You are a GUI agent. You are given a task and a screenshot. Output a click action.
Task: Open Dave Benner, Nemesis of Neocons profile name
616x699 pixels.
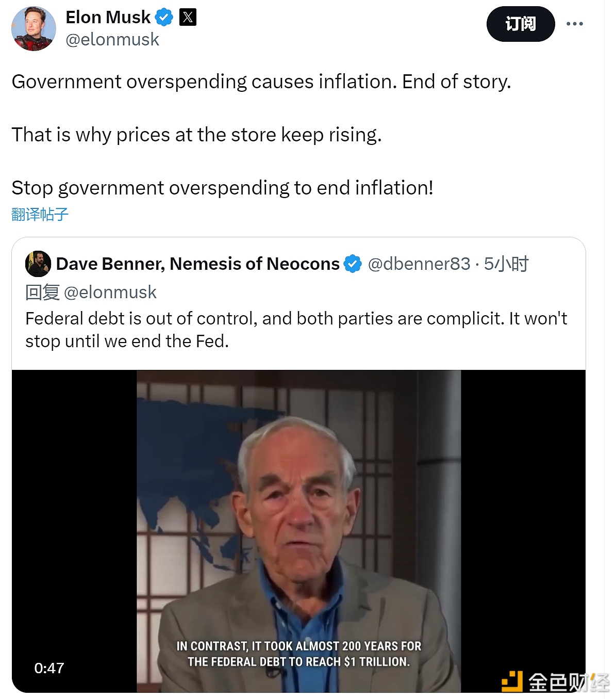(197, 264)
